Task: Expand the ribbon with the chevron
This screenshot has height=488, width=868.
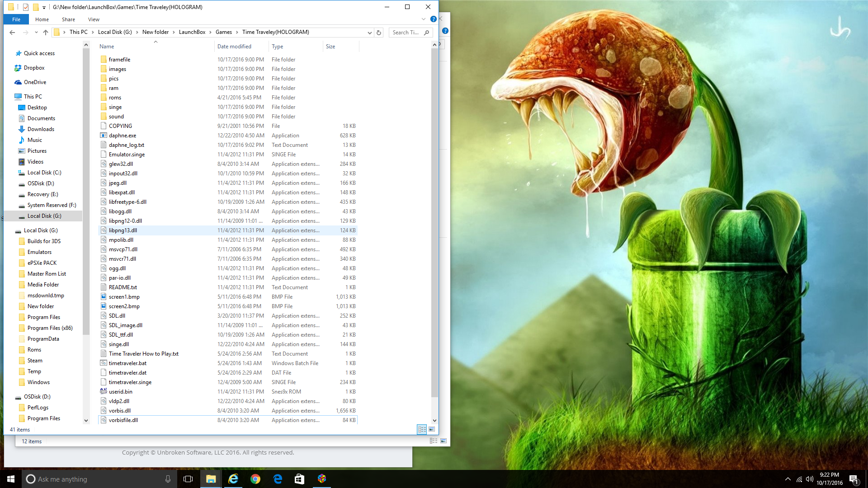Action: tap(424, 19)
